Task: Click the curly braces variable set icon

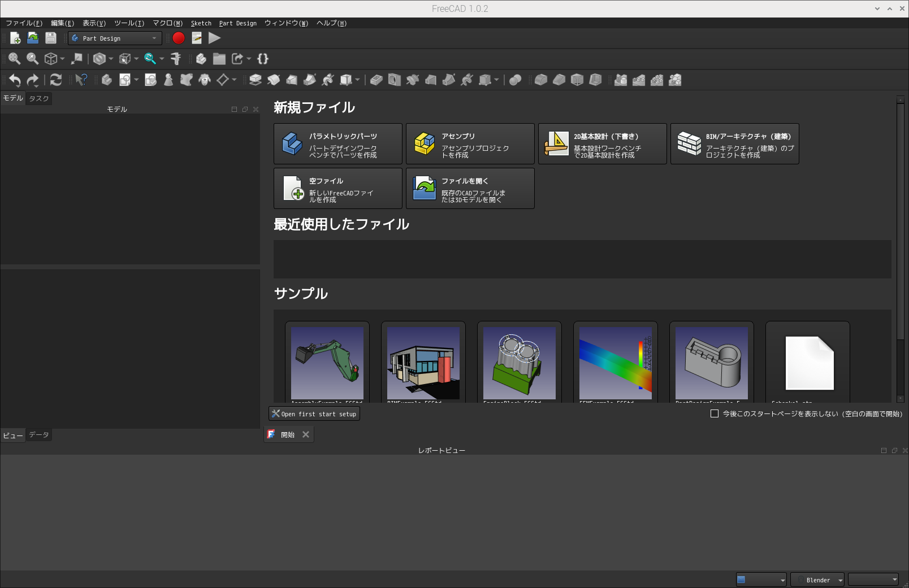Action: click(263, 59)
